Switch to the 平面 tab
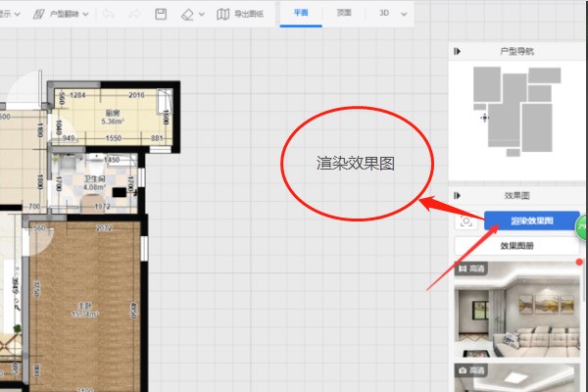 (x=300, y=14)
